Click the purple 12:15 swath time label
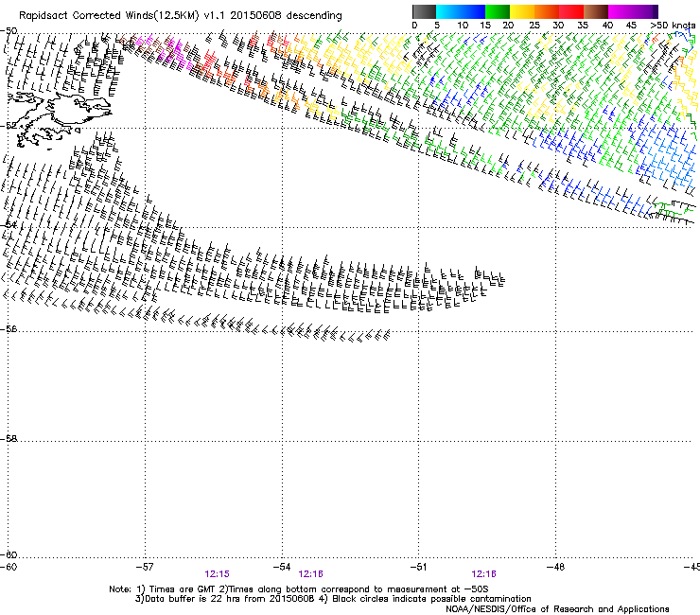Viewport: 700px width, 615px height. click(x=217, y=574)
